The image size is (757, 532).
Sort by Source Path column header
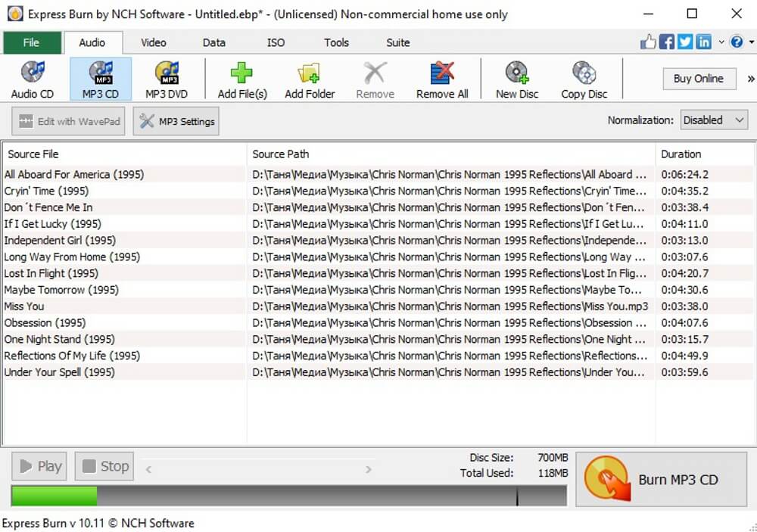450,154
